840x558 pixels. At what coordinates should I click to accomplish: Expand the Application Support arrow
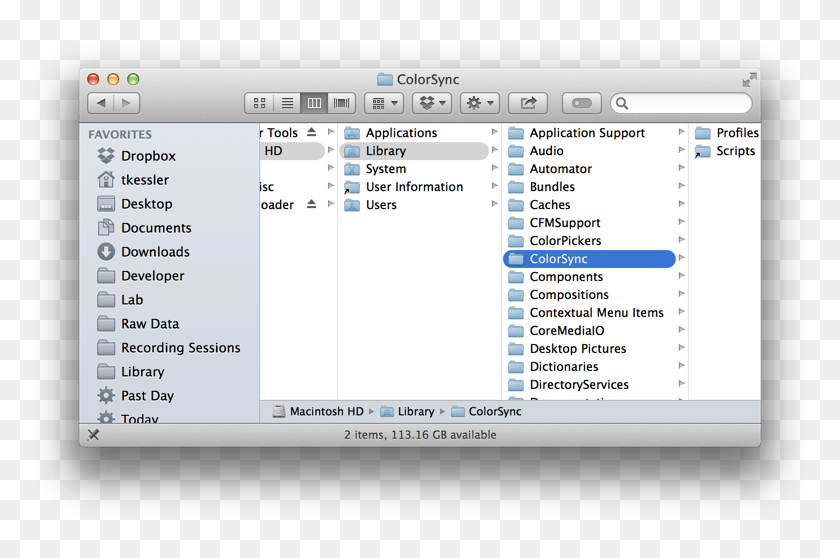tap(681, 132)
